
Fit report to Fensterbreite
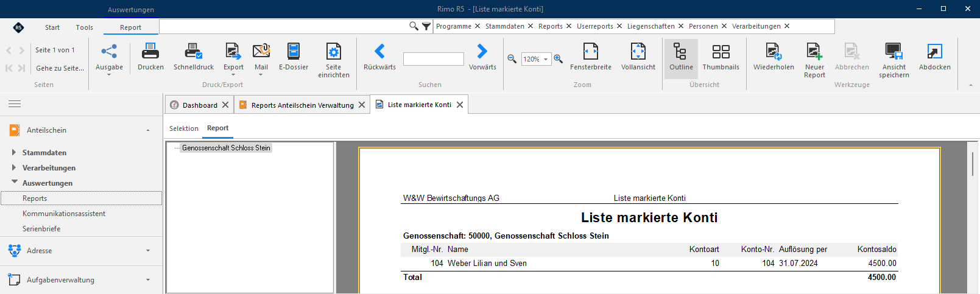591,57
